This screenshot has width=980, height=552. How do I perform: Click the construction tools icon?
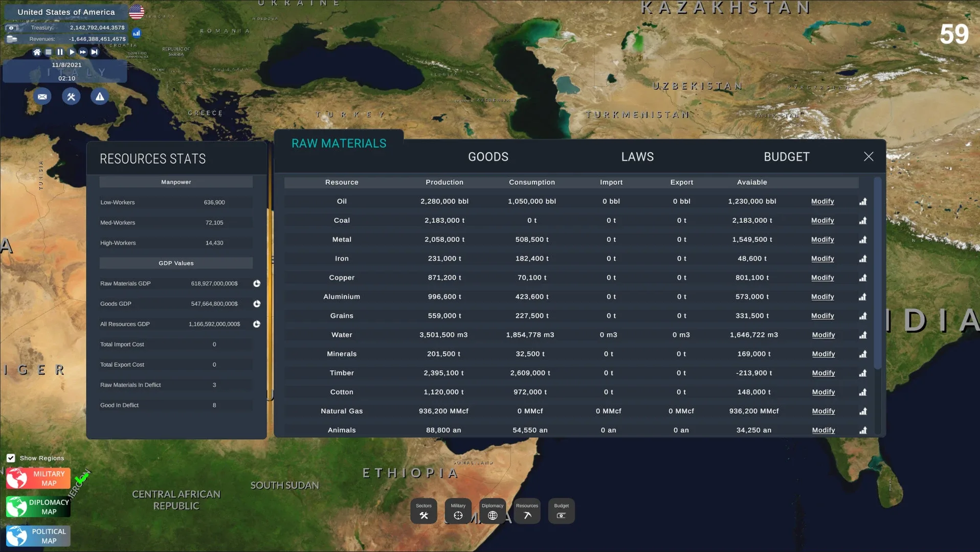(71, 97)
